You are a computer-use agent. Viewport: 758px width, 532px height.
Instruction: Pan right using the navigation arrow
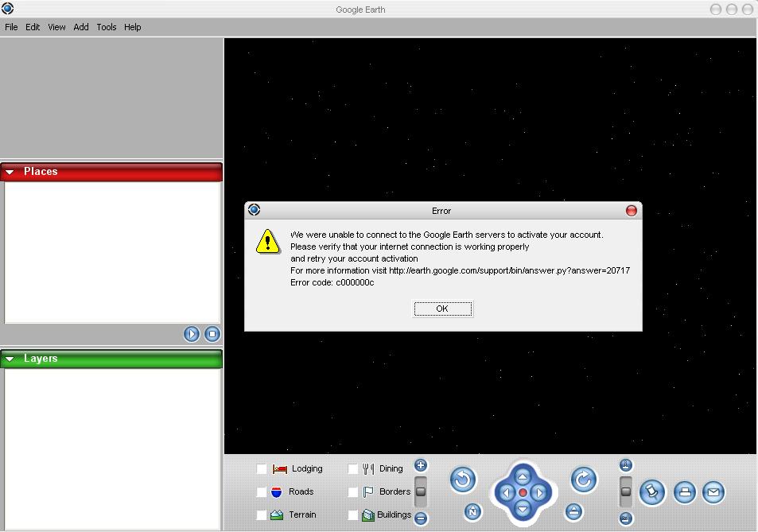[539, 493]
